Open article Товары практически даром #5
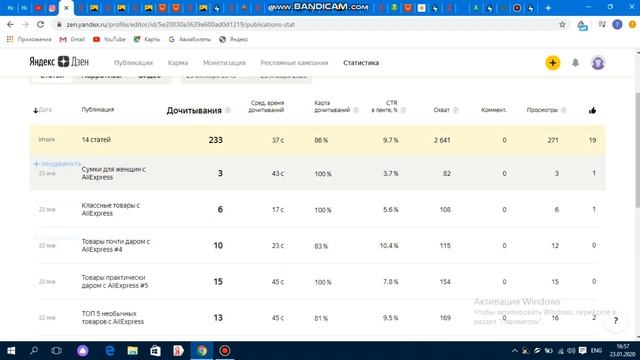This screenshot has height=360, width=640. 115,281
